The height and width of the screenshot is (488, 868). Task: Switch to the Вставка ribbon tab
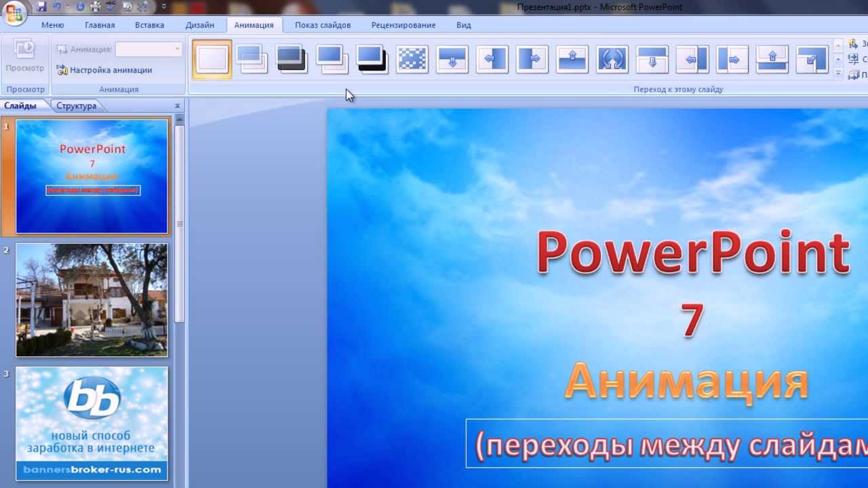(x=149, y=25)
